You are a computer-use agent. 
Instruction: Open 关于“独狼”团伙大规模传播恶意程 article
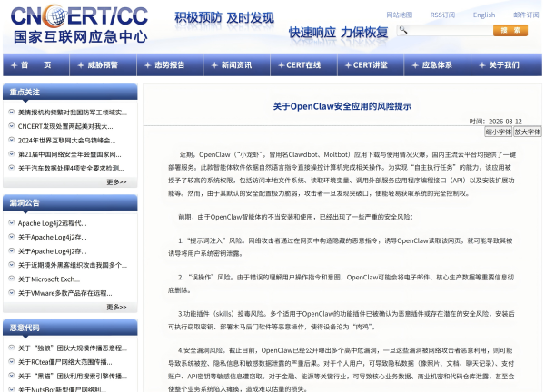73,348
